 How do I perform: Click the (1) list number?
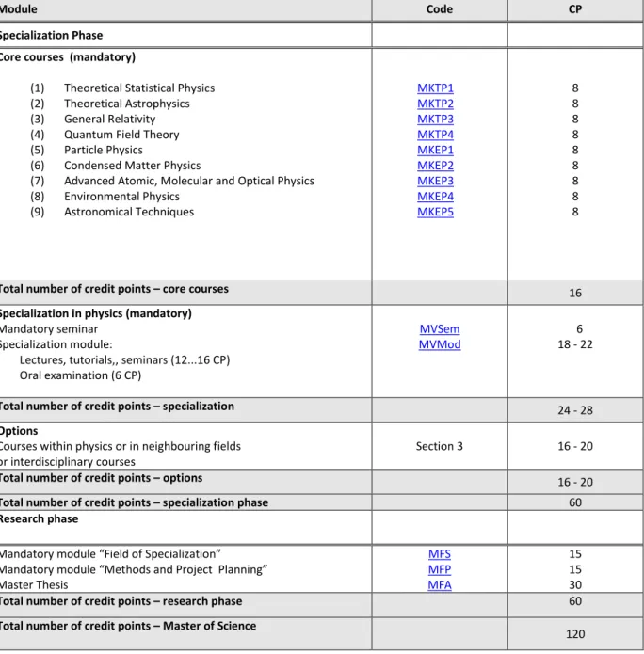(x=37, y=88)
